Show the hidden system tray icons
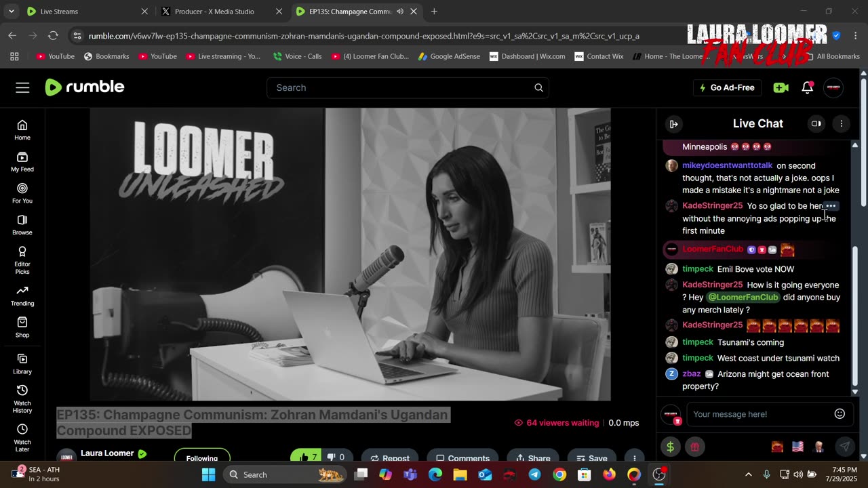The image size is (868, 488). tap(748, 474)
